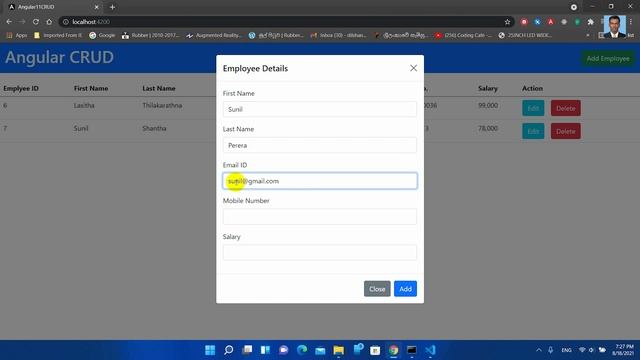
Task: Click Edit for employee Lasitha
Action: coord(533,108)
